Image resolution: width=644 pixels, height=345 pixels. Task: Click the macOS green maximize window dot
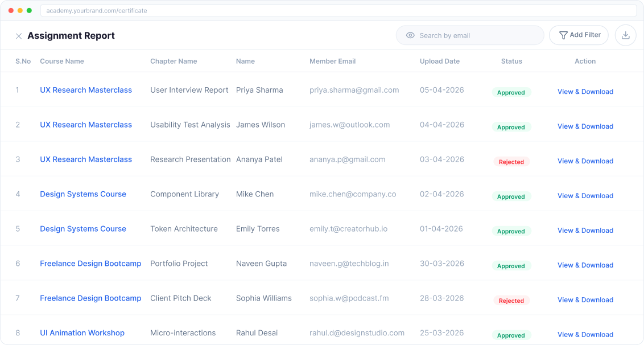[x=29, y=11]
